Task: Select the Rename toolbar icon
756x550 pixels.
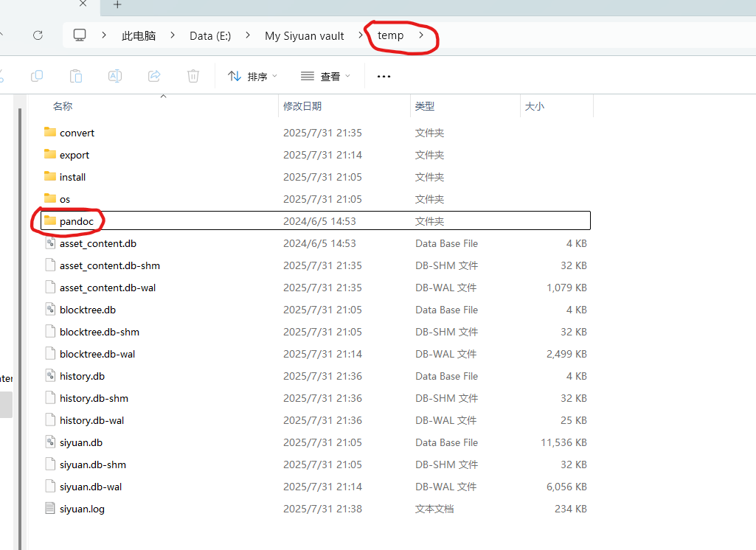Action: point(115,76)
